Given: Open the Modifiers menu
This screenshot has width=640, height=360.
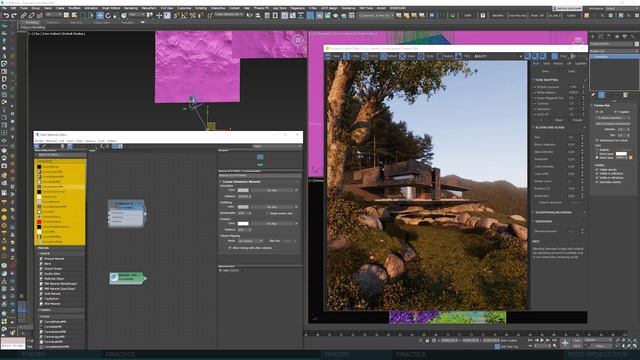Looking at the screenshot, I should pos(74,8).
